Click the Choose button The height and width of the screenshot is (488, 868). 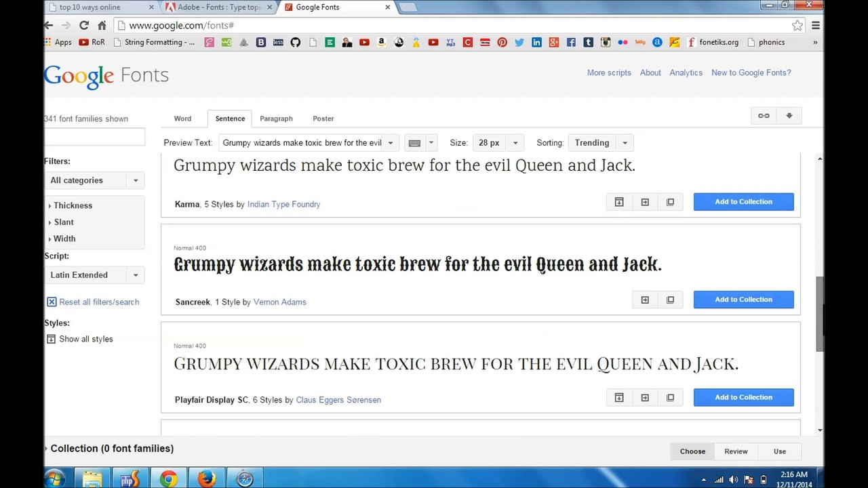pos(692,451)
